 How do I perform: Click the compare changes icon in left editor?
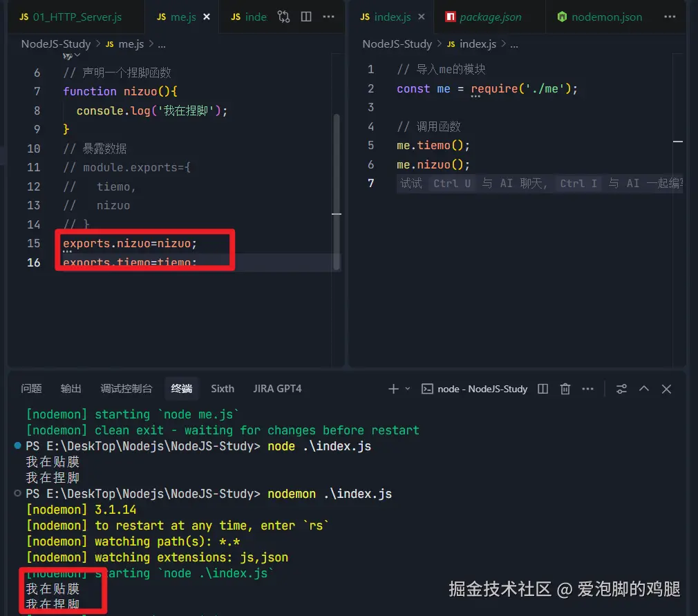(283, 17)
